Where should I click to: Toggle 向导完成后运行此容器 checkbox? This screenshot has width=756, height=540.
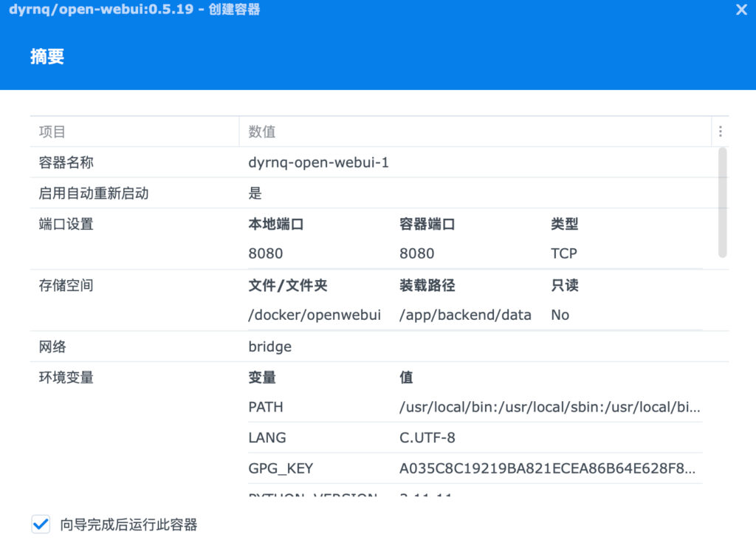click(41, 524)
